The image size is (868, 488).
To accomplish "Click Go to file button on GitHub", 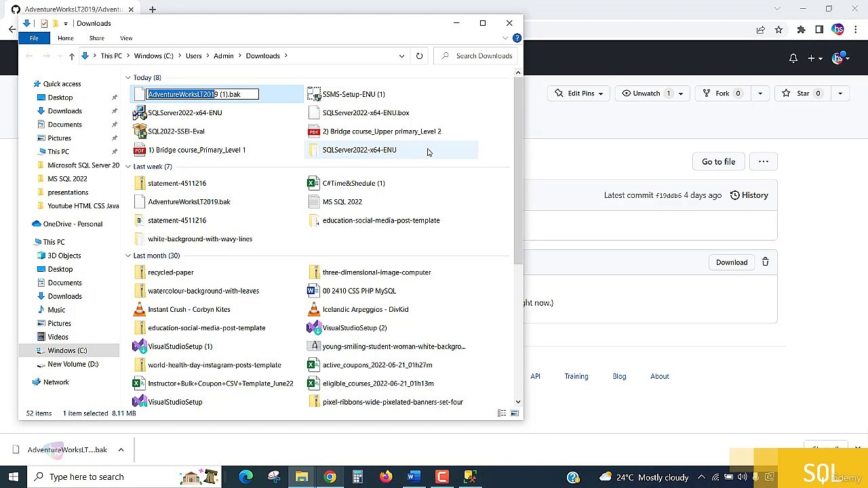I will coord(718,162).
